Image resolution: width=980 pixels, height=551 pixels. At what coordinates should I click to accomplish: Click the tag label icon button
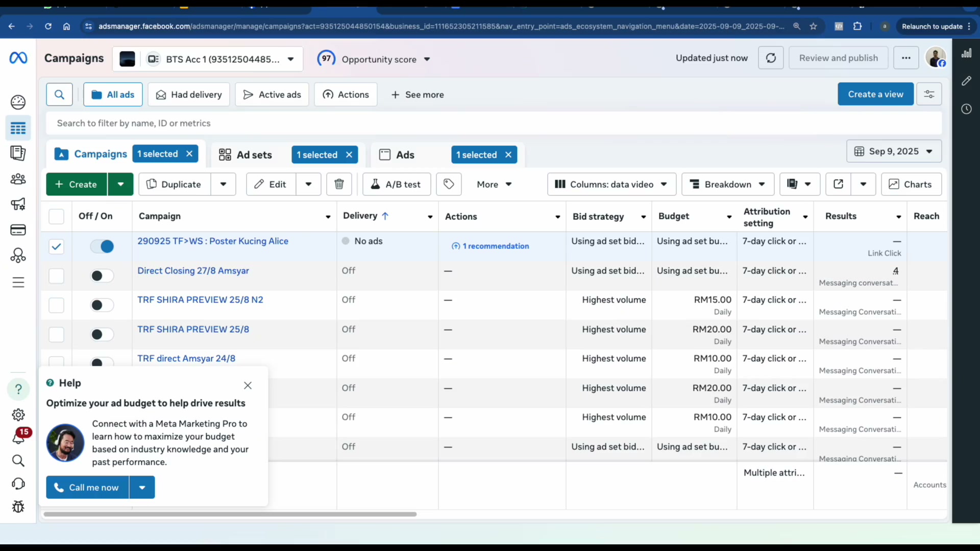click(x=449, y=184)
